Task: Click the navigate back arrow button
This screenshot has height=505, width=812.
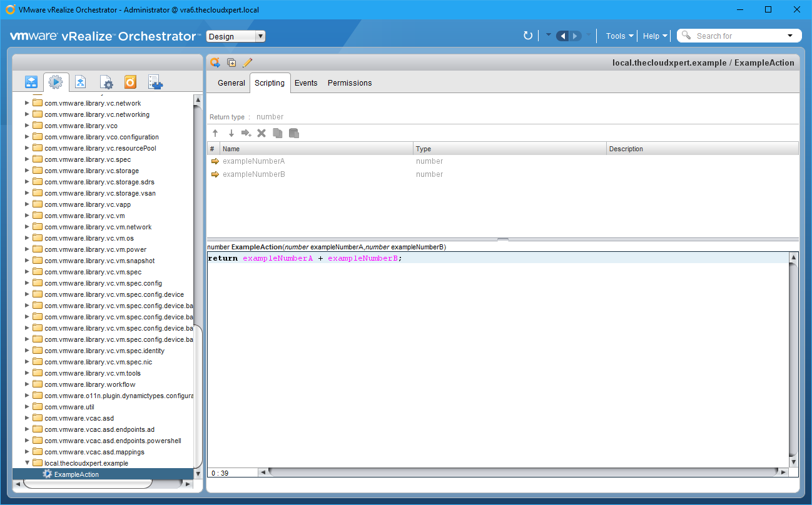Action: pos(562,36)
